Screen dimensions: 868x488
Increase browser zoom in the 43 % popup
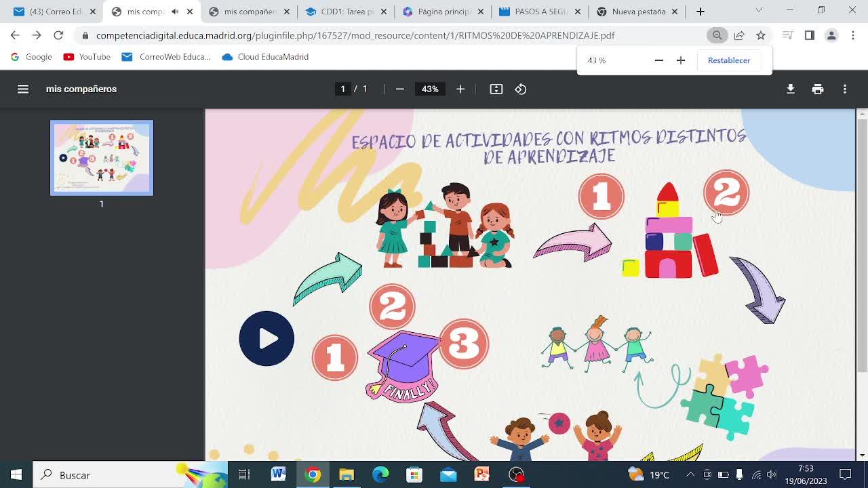click(681, 60)
